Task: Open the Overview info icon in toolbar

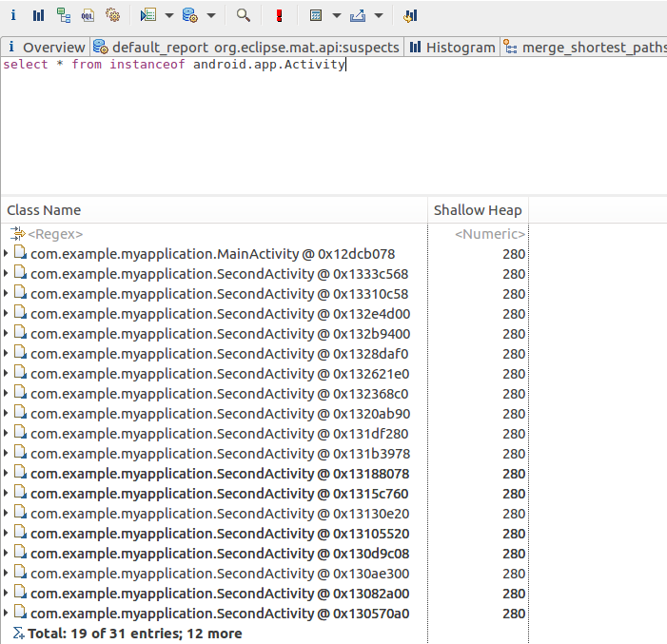Action: [13, 16]
